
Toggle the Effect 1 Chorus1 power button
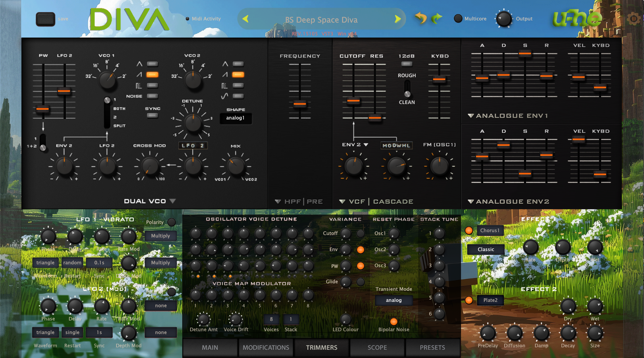(x=469, y=230)
